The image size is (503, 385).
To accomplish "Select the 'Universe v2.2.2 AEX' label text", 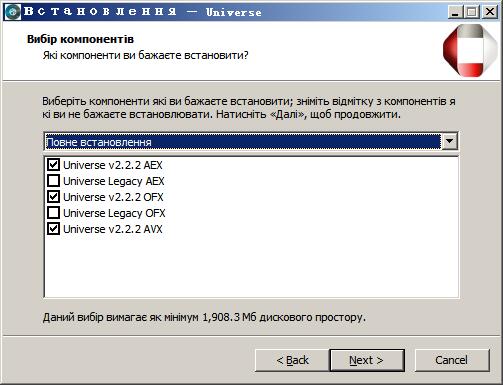I will tap(113, 165).
